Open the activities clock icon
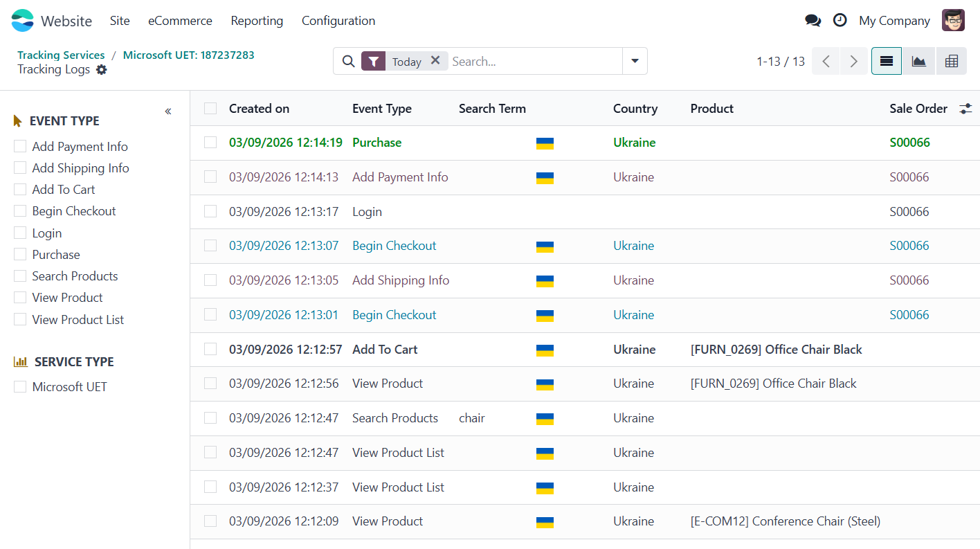Screen dimensions: 980x549 click(840, 21)
